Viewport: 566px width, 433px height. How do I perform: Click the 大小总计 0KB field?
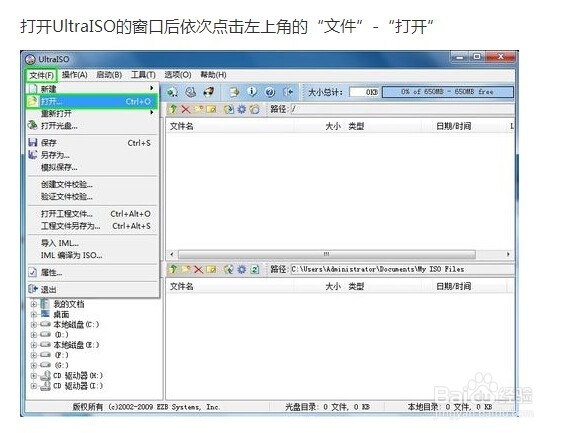pyautogui.click(x=364, y=92)
